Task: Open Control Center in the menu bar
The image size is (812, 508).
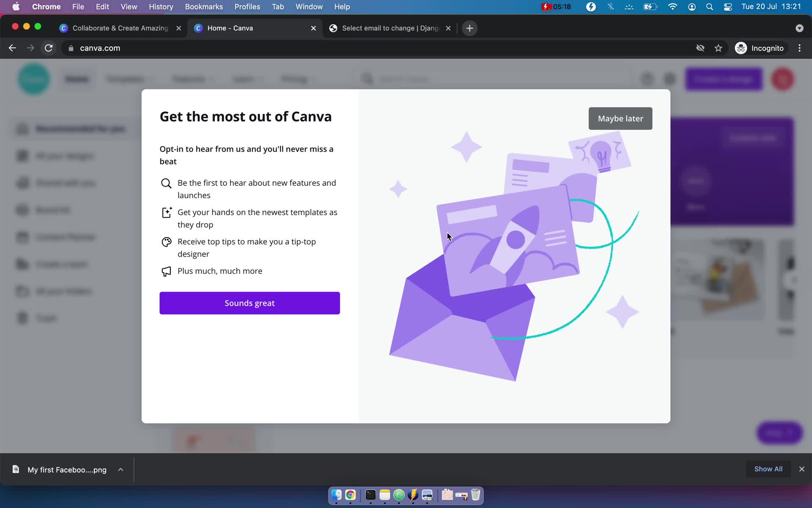Action: click(728, 7)
